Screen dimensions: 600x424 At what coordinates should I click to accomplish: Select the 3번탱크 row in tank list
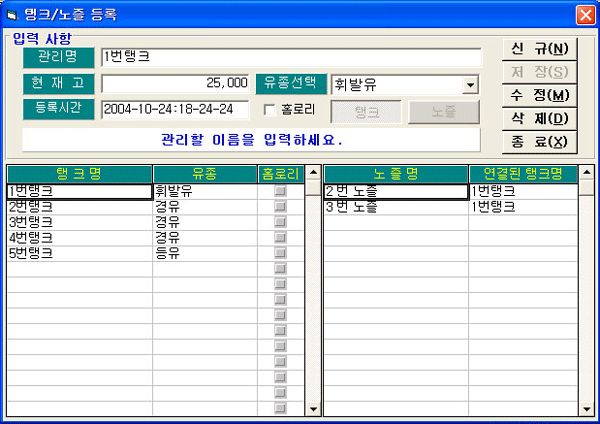80,223
